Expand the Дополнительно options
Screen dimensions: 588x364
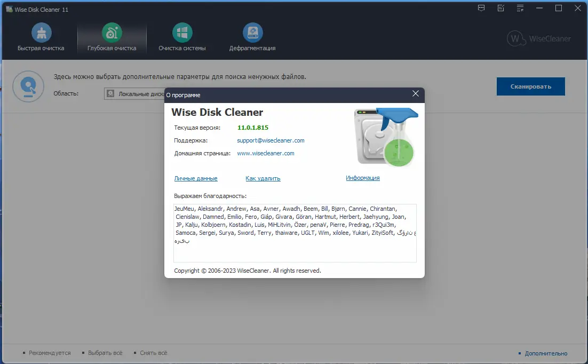(546, 353)
